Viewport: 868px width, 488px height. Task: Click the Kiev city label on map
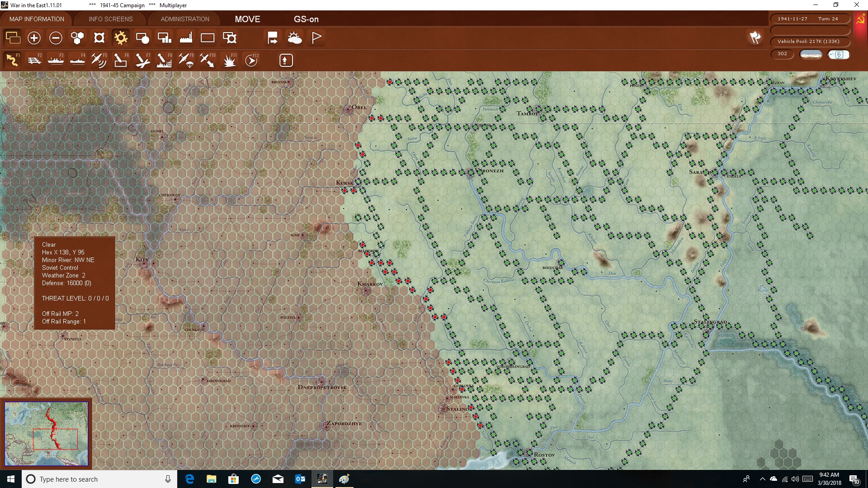(x=142, y=259)
